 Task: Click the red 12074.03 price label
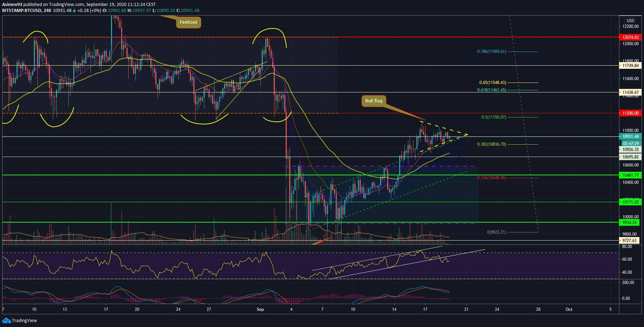tap(630, 37)
